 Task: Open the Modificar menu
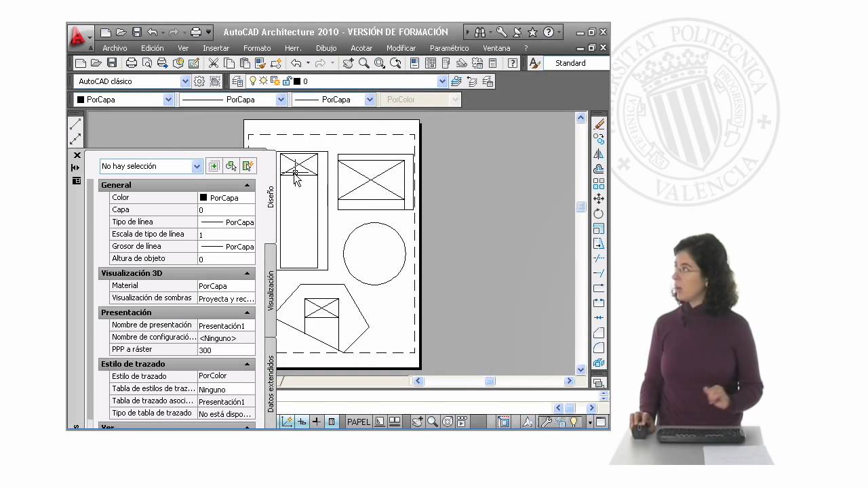click(x=401, y=48)
